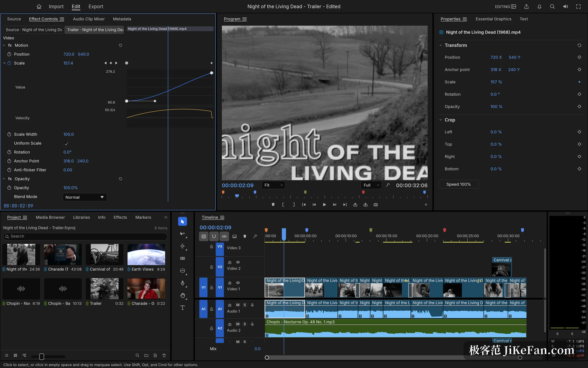Open the Blend Mode Normal dropdown
The image size is (588, 368).
[x=85, y=197]
